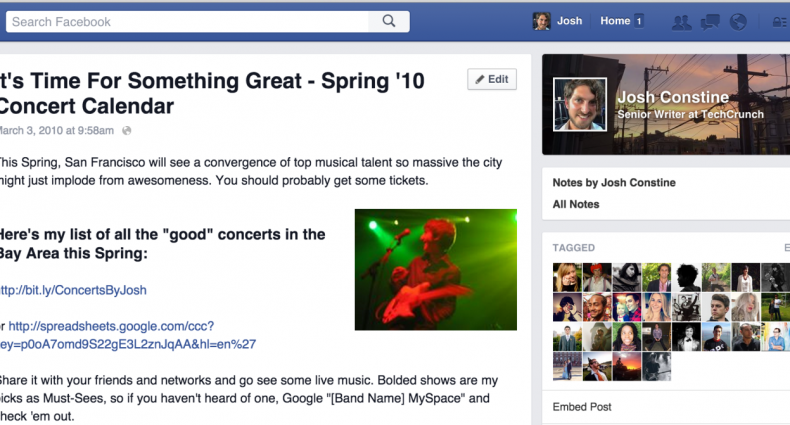The image size is (790, 425).
Task: Open the Notifications globe icon
Action: tap(739, 21)
